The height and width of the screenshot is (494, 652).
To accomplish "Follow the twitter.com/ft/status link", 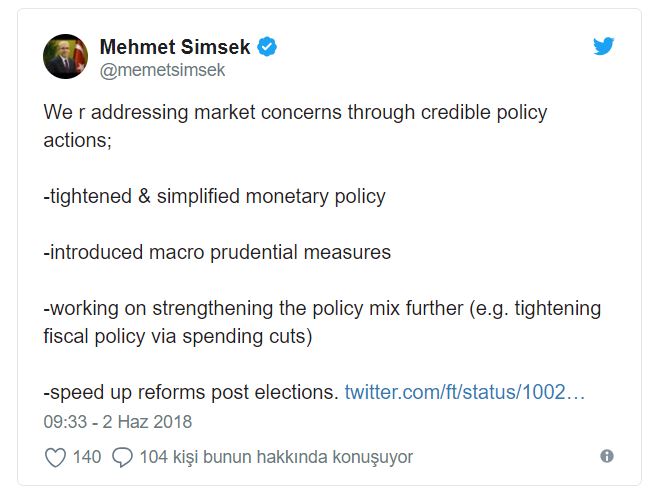I will [x=464, y=392].
